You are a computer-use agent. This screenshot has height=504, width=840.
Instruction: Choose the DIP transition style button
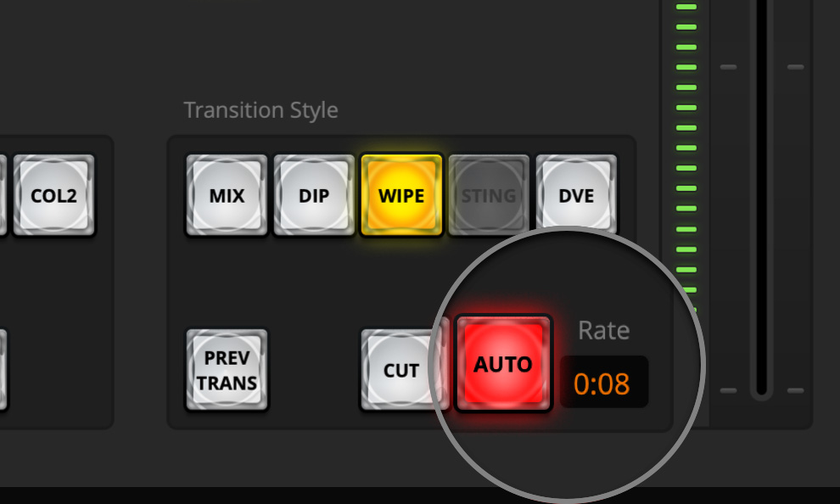314,196
